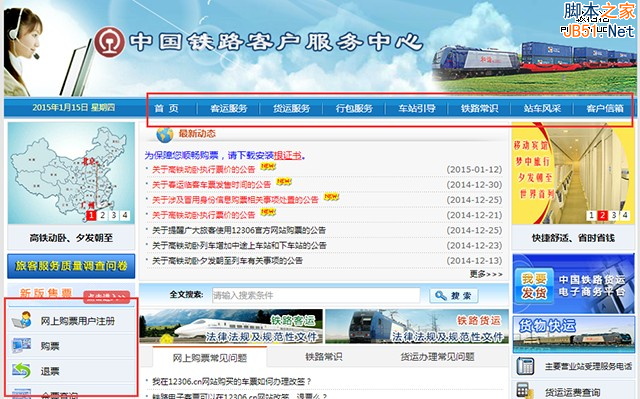This screenshot has height=399, width=640.
Task: Open the 2015-01-12 高铁动卧执行票价 notice
Action: click(203, 169)
